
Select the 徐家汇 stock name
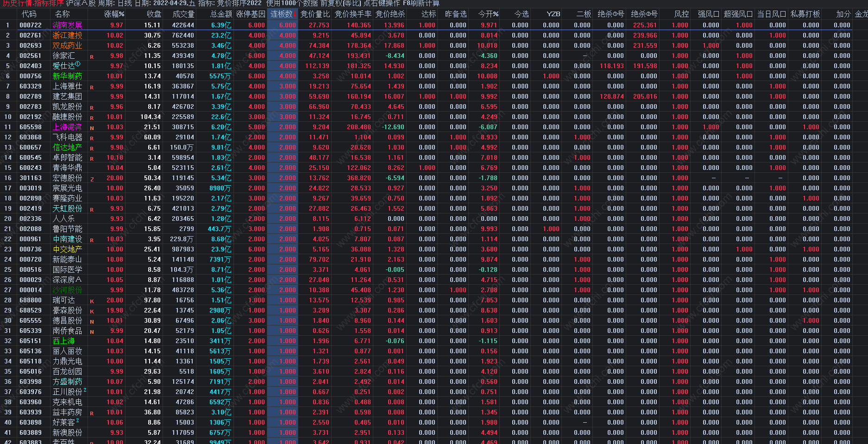pos(63,56)
